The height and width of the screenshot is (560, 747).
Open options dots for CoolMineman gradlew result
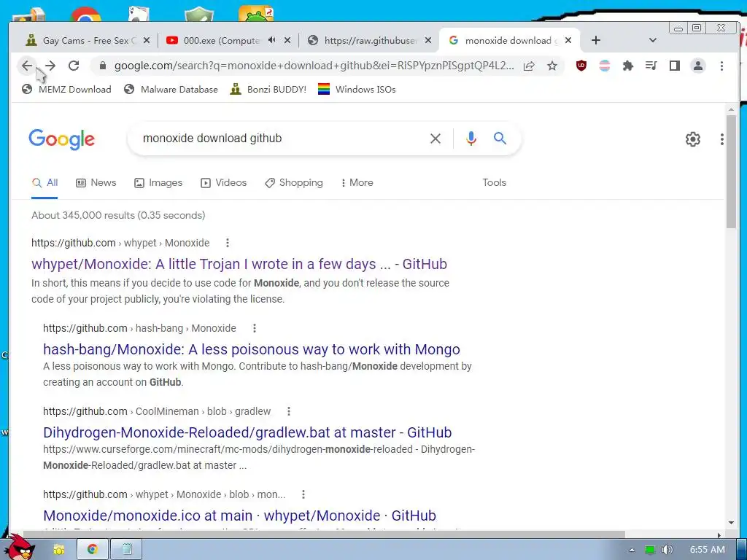[289, 411]
